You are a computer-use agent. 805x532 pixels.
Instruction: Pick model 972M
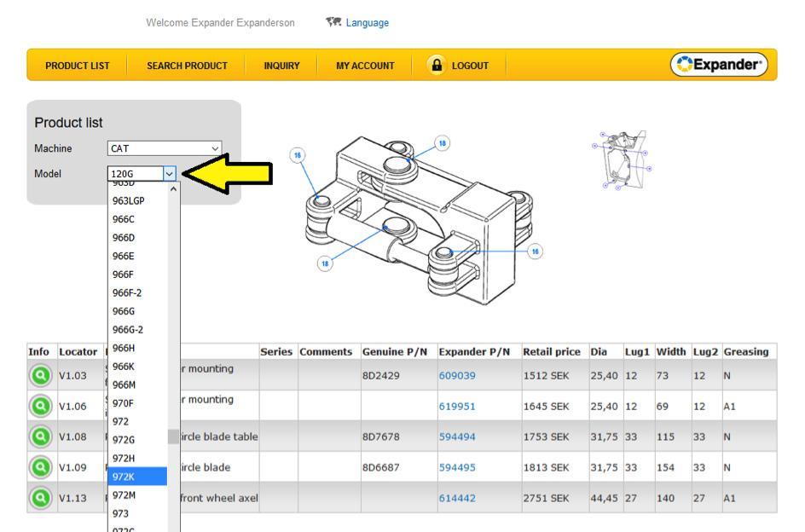pyautogui.click(x=137, y=495)
